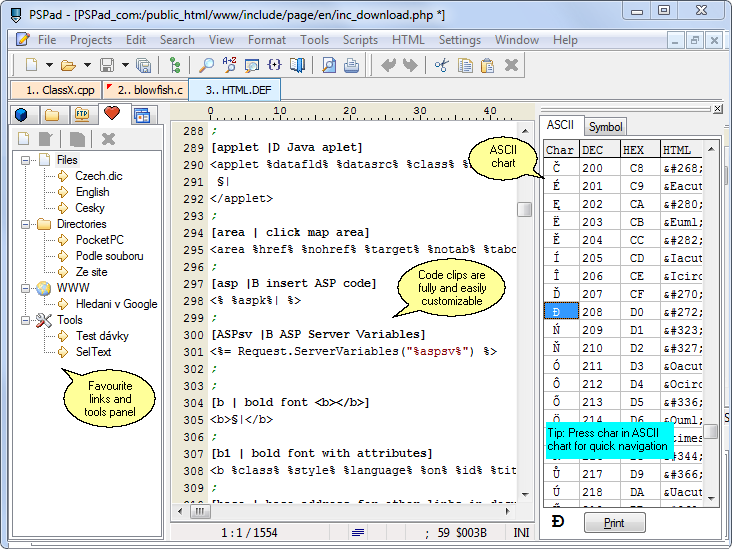The height and width of the screenshot is (549, 732).
Task: Open the File menu
Action: pos(47,40)
